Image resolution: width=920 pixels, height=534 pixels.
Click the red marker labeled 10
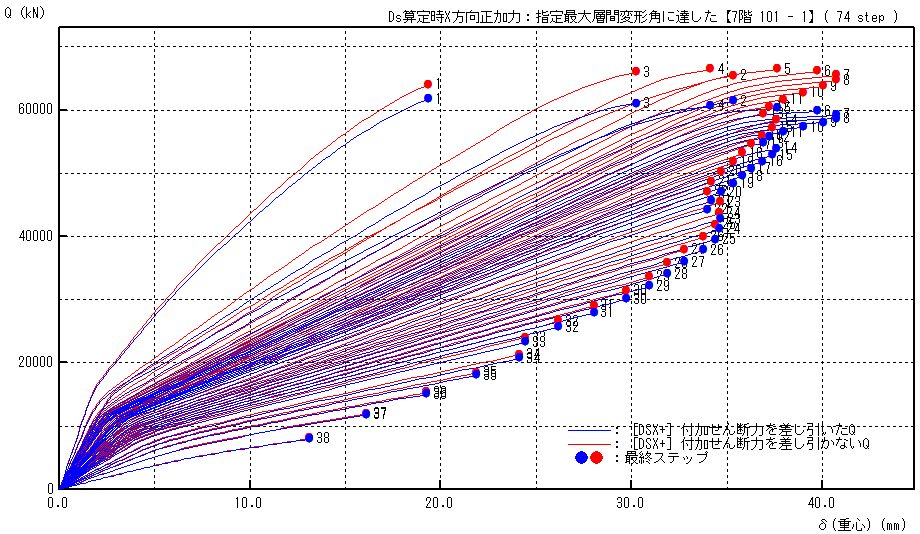[x=803, y=92]
